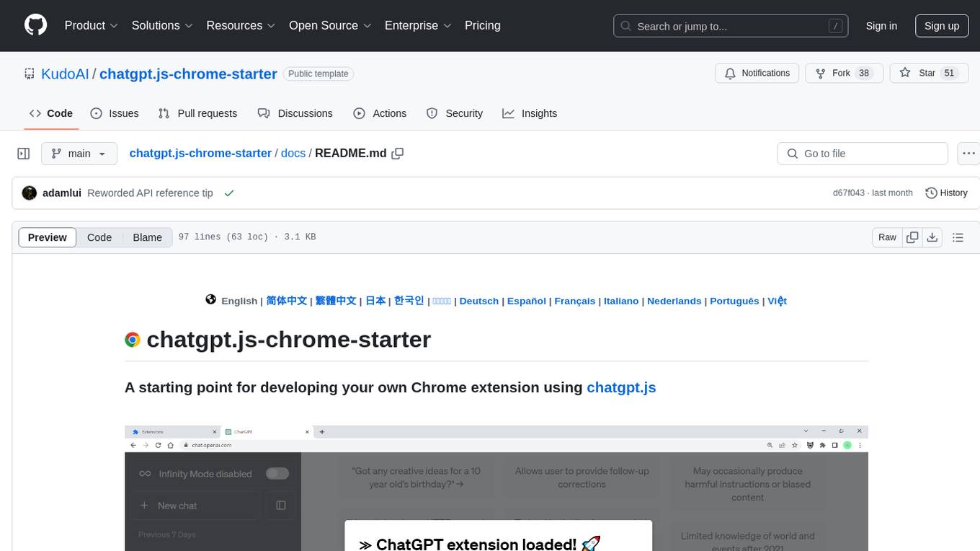Open chatgpt.js-chrome-starter repository title link
Image resolution: width=980 pixels, height=551 pixels.
point(188,74)
